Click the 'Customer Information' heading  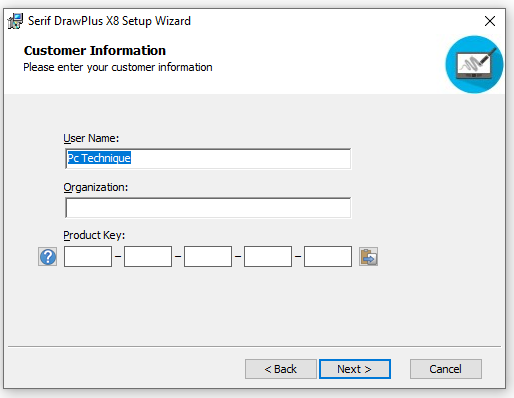point(95,51)
